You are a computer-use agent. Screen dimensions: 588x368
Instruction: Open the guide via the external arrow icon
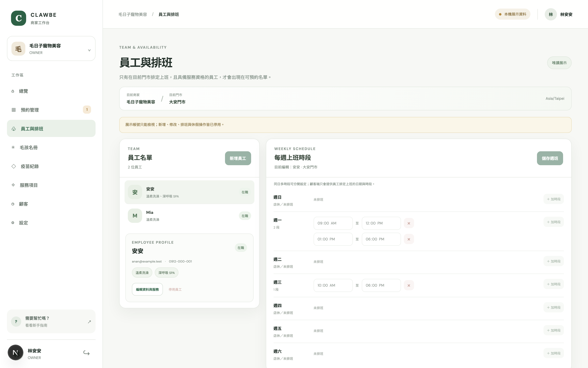[x=89, y=322]
